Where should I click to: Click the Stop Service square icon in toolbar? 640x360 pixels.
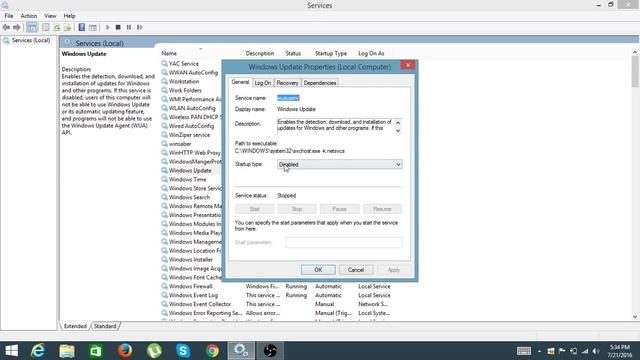tap(118, 27)
